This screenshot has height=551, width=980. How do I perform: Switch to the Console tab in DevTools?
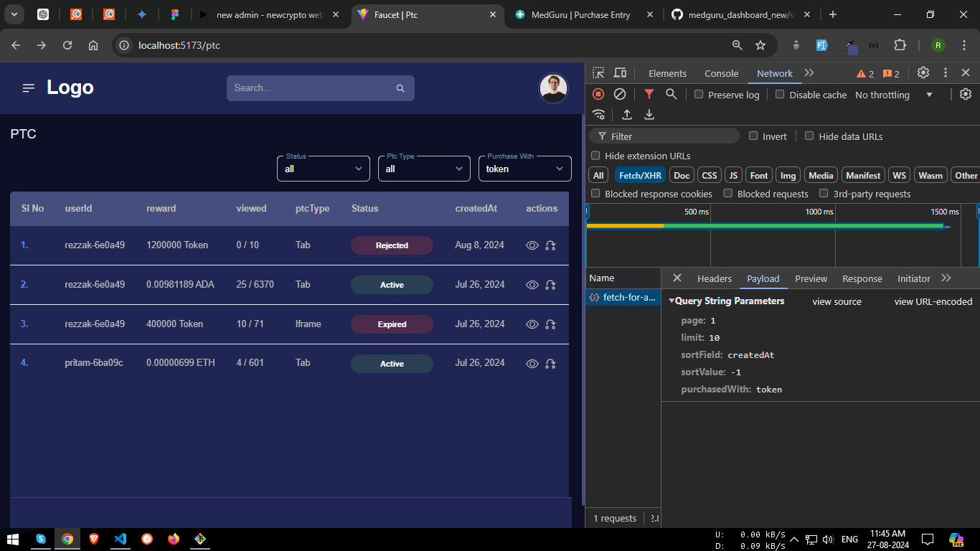tap(721, 73)
